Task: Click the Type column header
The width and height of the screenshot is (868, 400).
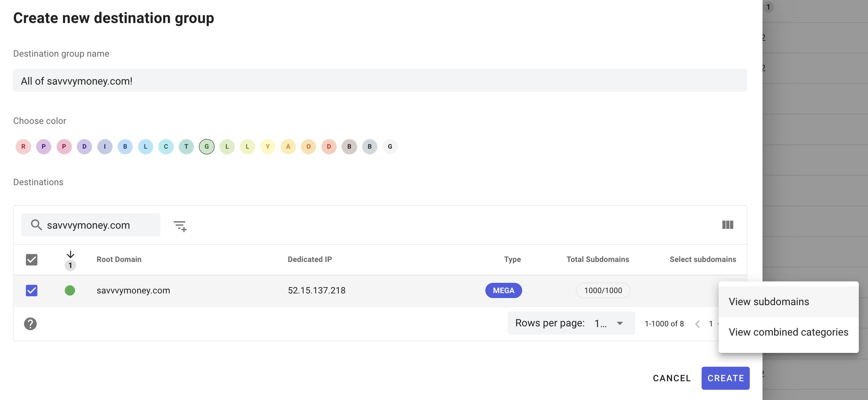Action: (512, 259)
